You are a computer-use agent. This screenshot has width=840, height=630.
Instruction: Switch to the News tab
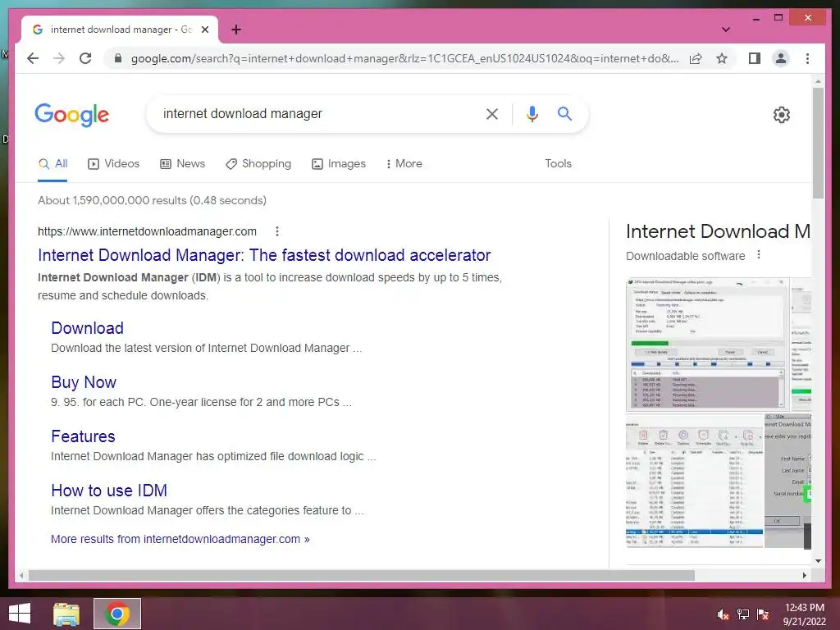coord(183,164)
